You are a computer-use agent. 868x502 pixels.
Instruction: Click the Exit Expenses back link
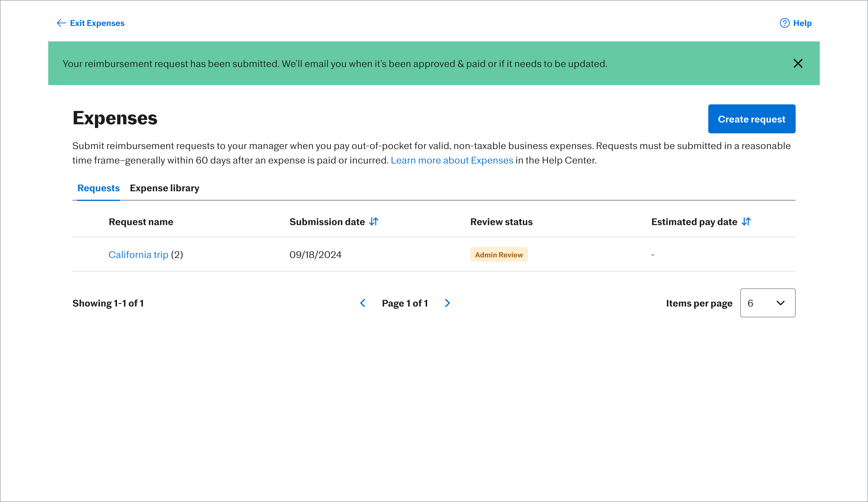click(x=91, y=23)
